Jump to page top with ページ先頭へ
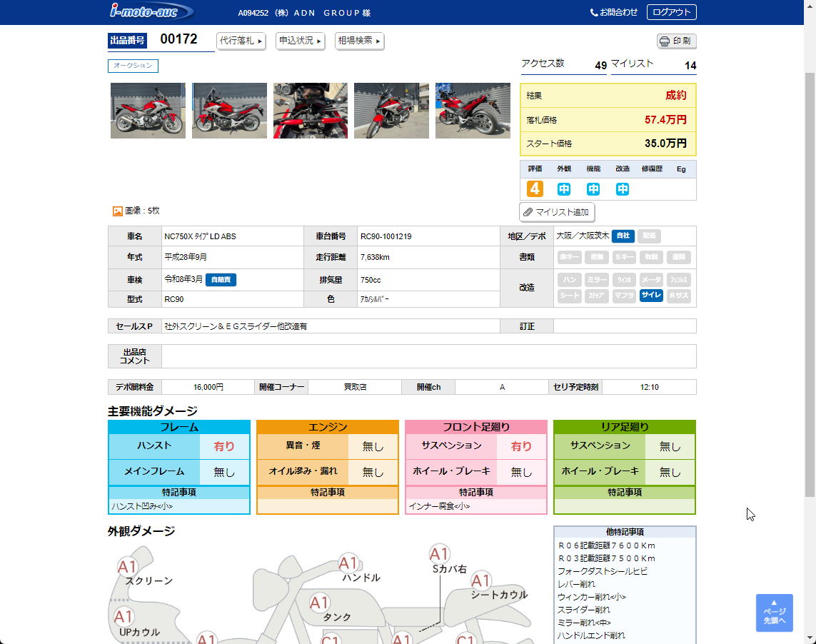The width and height of the screenshot is (816, 644). tap(774, 613)
